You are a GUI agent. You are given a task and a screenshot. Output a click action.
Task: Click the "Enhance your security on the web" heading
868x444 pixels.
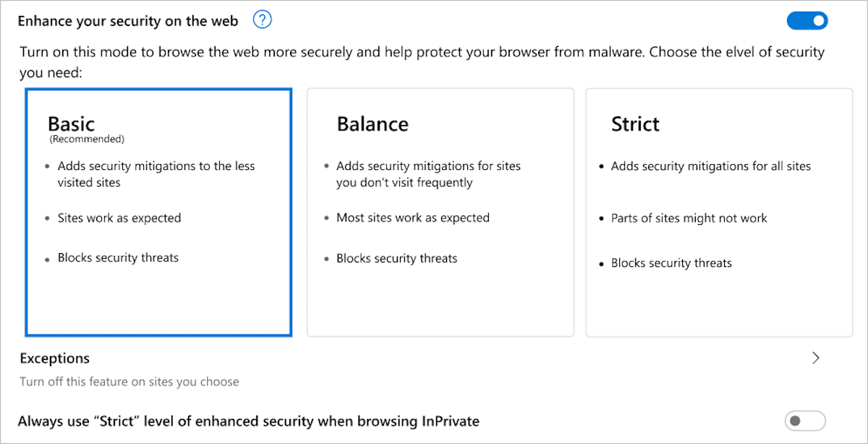click(128, 21)
